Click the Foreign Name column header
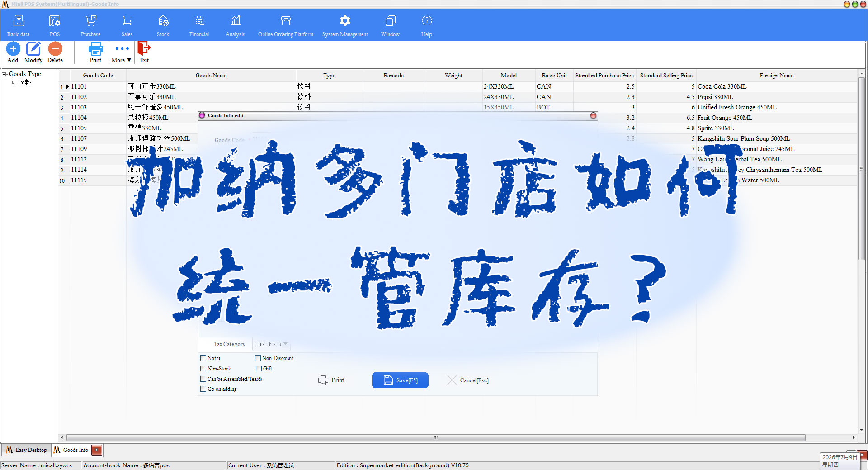The height and width of the screenshot is (470, 868). pyautogui.click(x=776, y=76)
